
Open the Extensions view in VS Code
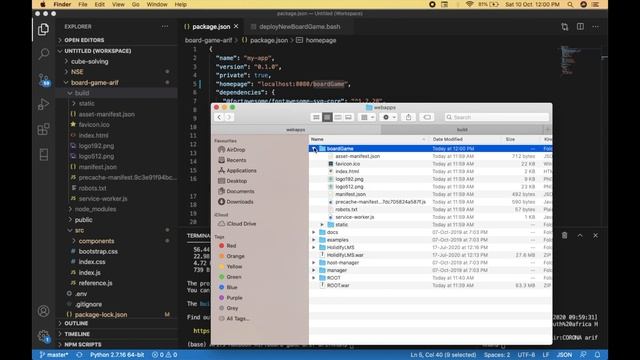point(43,129)
